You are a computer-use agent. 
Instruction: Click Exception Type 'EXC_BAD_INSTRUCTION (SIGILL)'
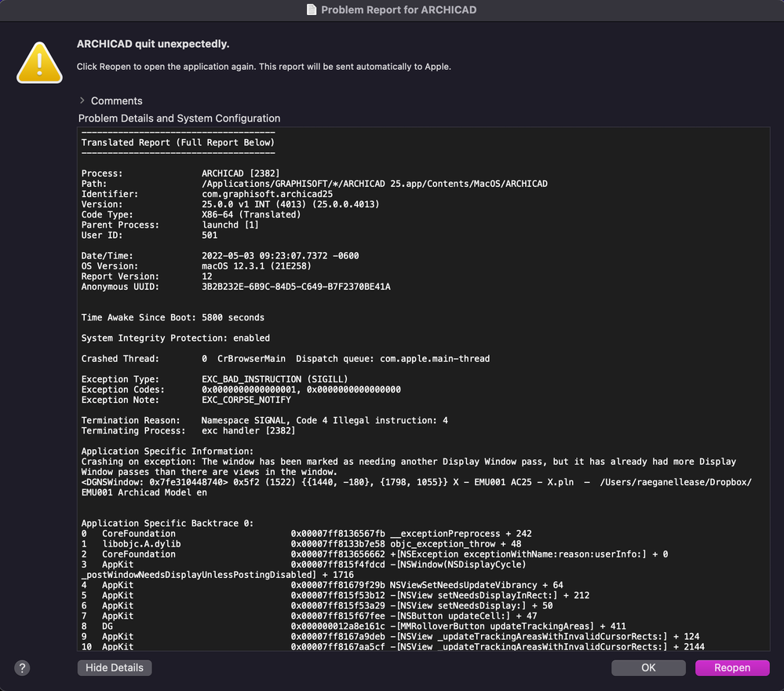(275, 379)
